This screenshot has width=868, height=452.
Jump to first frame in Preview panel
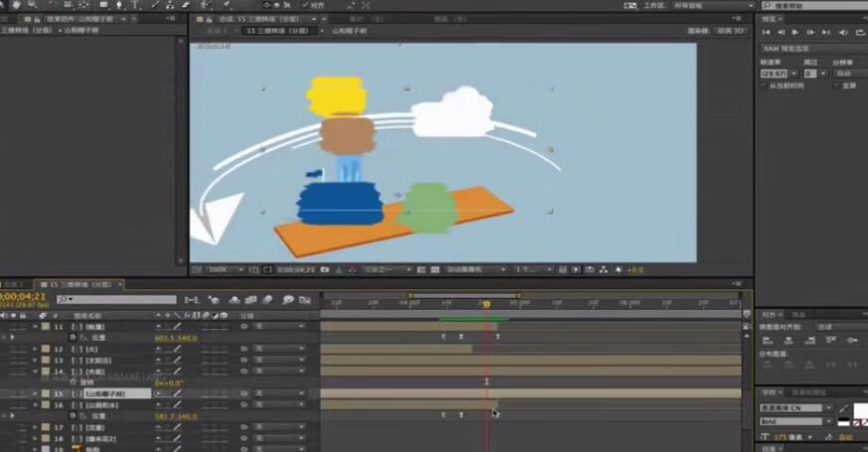coord(767,33)
